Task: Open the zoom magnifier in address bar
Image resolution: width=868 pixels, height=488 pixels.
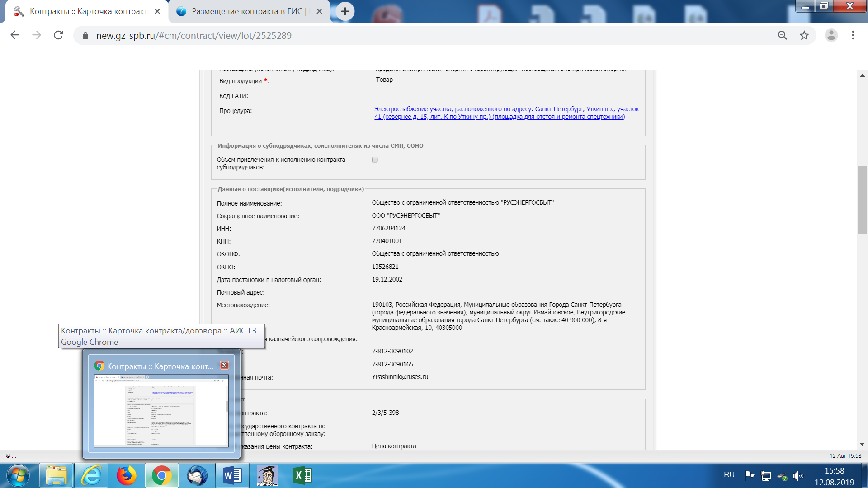Action: tap(782, 35)
